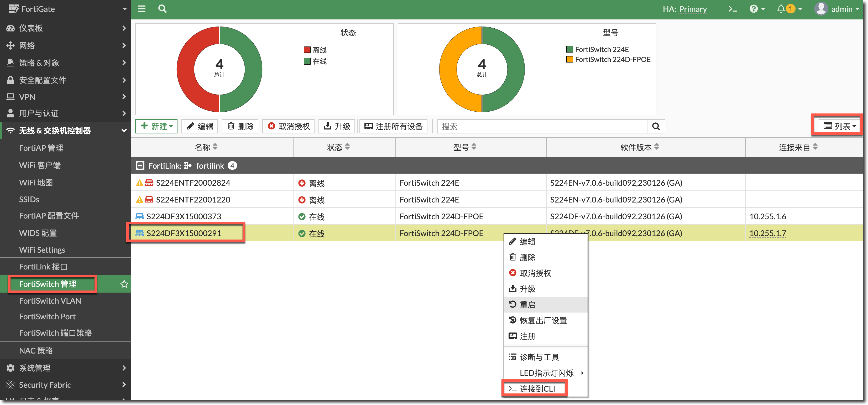Screen dimensions: 868x405
Task: Click the red 离线 legend swatch
Action: [307, 50]
